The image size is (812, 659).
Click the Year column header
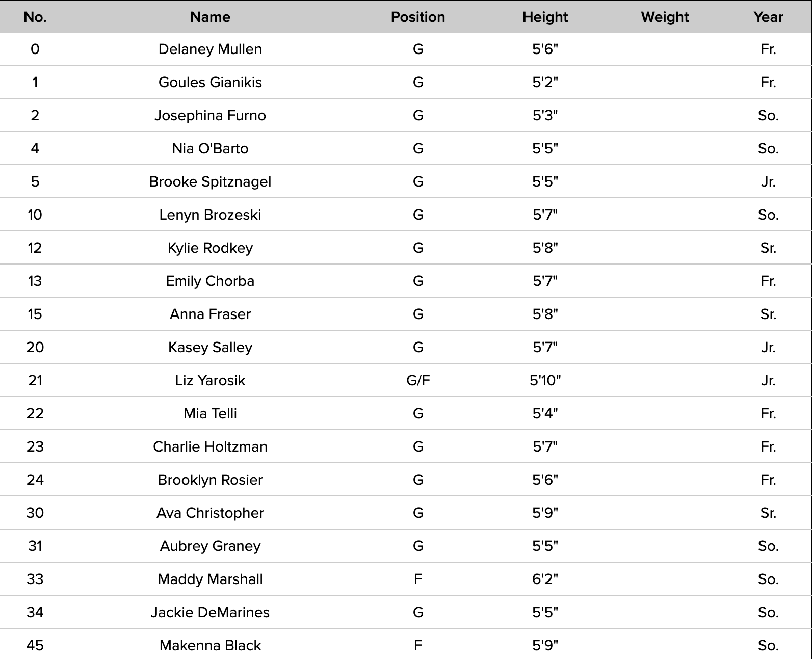[x=768, y=17]
